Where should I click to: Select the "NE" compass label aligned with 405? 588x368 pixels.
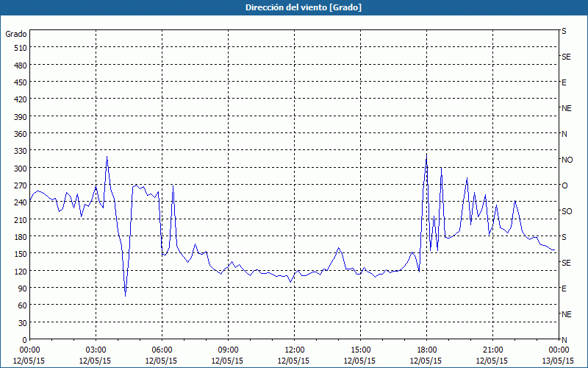(566, 108)
